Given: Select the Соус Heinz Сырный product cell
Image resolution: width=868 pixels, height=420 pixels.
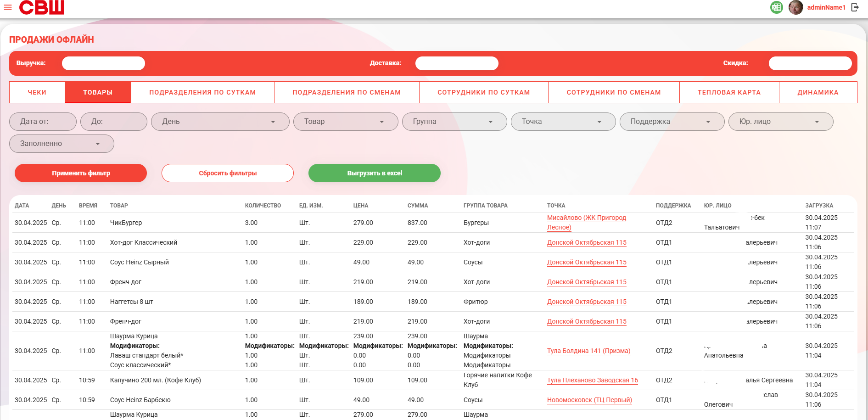Looking at the screenshot, I should [140, 262].
